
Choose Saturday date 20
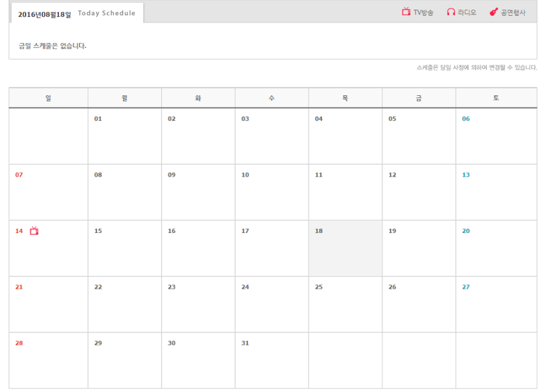[466, 231]
